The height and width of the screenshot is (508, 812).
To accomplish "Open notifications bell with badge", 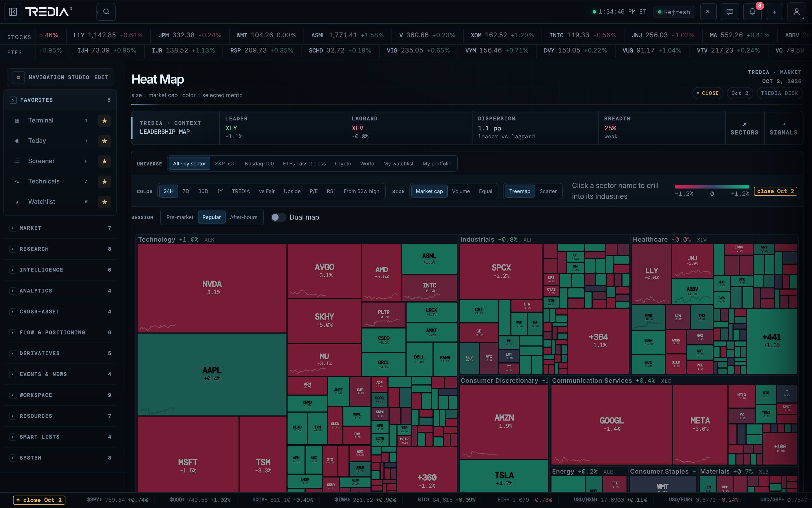I will (752, 12).
